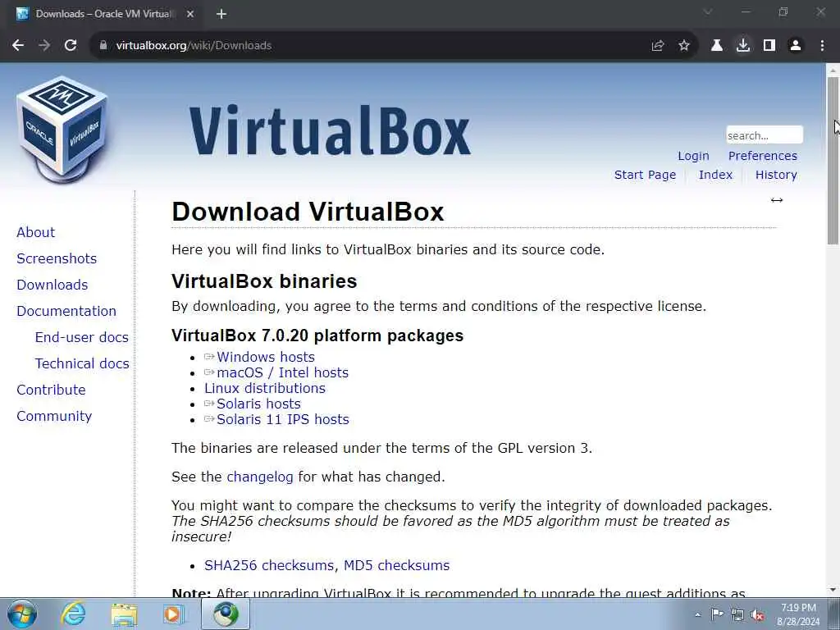Open the Chrome Labs flask icon

[x=717, y=46]
